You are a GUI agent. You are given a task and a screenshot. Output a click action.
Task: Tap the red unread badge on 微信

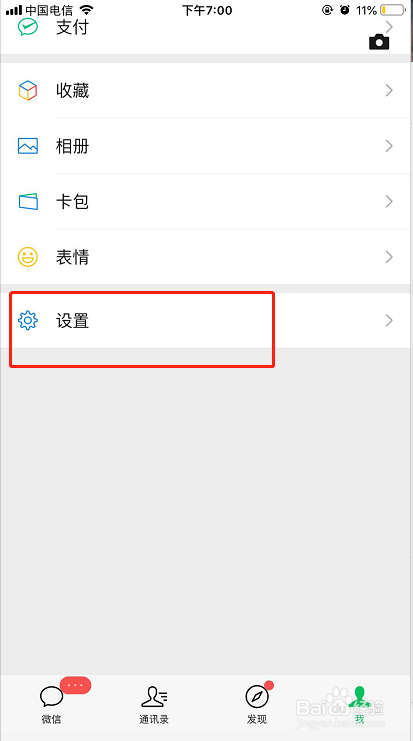75,685
